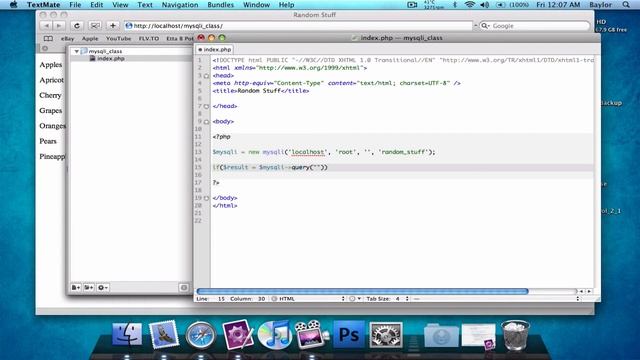Click 'Cherry' text in the Safari page

(50, 95)
